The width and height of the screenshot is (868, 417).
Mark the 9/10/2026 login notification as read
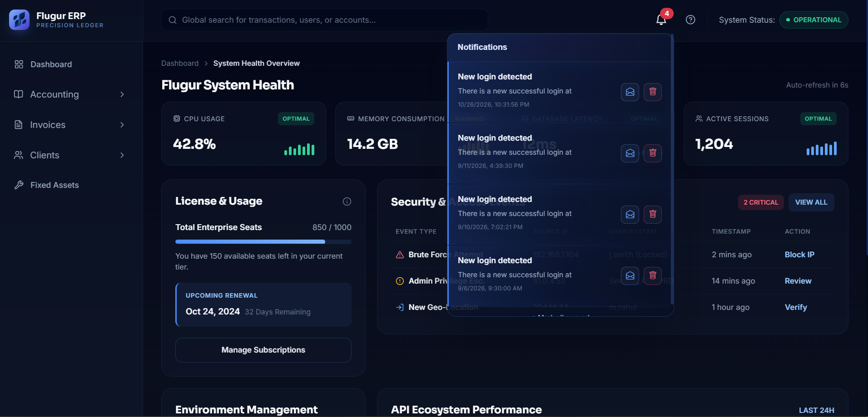point(630,215)
